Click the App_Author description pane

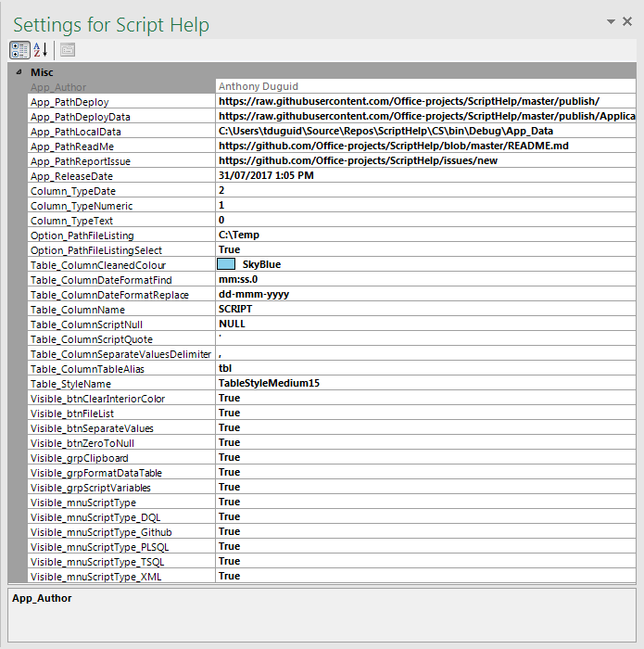[x=322, y=615]
